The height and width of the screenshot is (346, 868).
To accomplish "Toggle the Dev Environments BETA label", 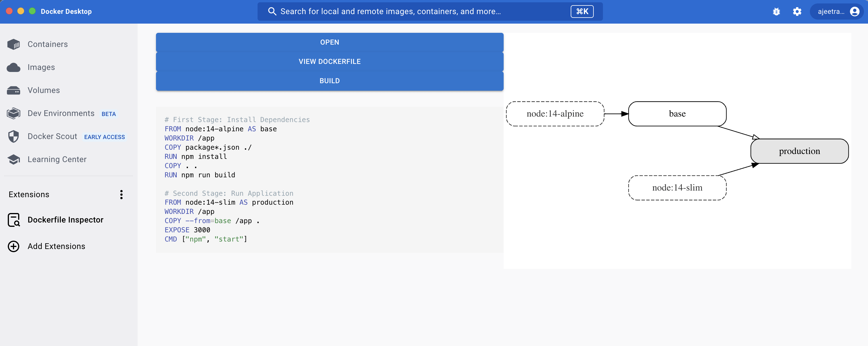I will (108, 113).
